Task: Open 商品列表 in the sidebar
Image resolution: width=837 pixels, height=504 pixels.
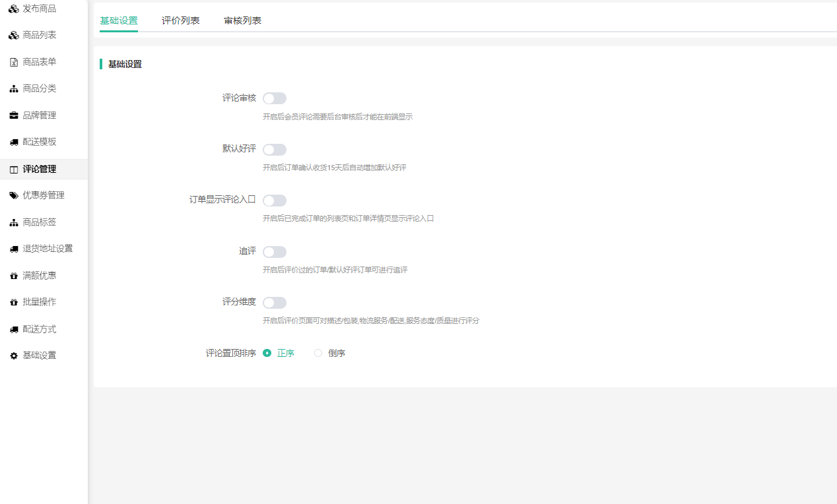Action: pos(40,35)
